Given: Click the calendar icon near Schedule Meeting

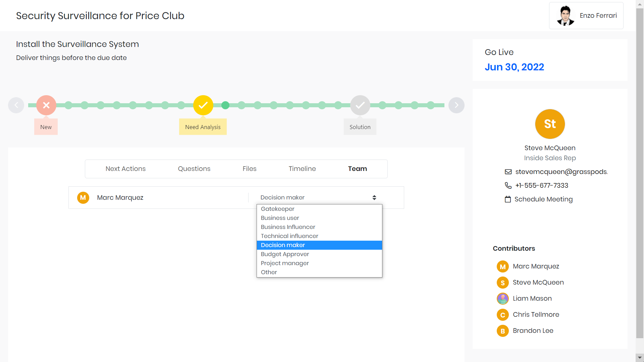Looking at the screenshot, I should (508, 199).
